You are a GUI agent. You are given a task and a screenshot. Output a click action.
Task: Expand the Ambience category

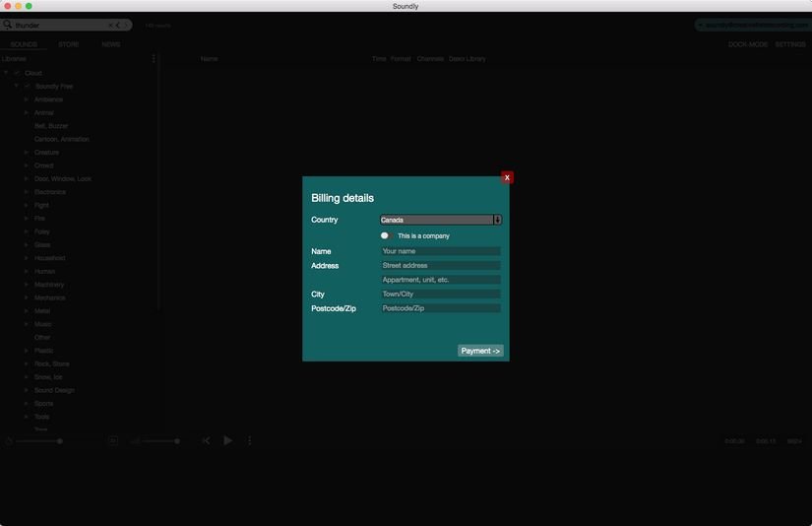[x=27, y=99]
